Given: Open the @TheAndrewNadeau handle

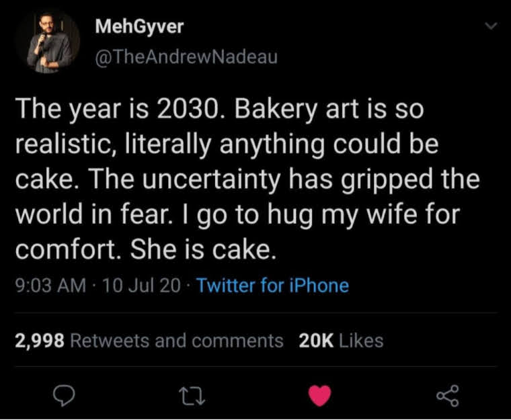Looking at the screenshot, I should coord(186,57).
